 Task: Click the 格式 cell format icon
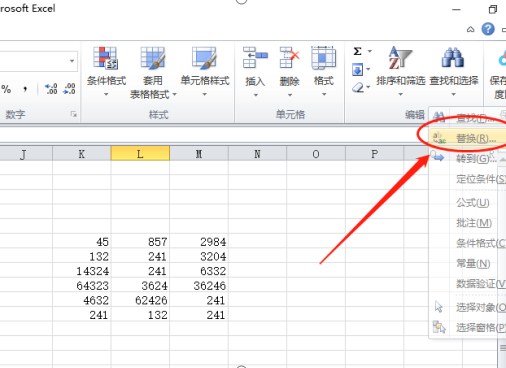click(x=323, y=58)
